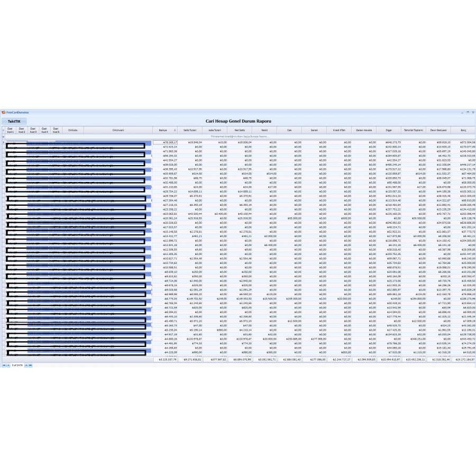Go to the first record navigator icon
The image size is (476, 476).
pyautogui.click(x=4, y=365)
